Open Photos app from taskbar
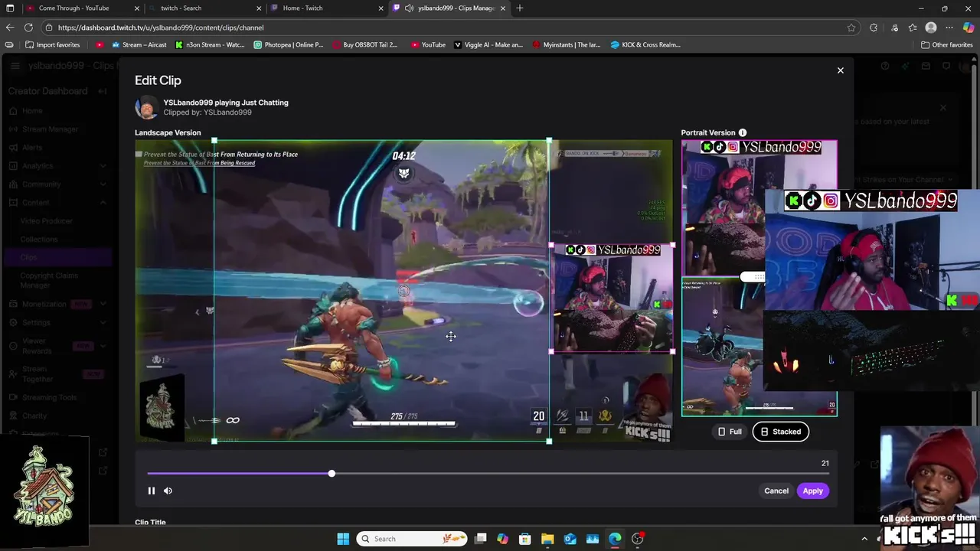 coord(592,539)
